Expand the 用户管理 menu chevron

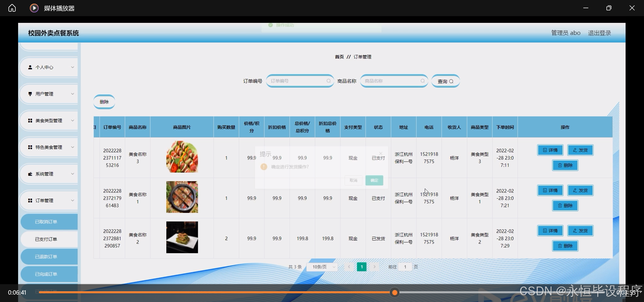[x=72, y=94]
